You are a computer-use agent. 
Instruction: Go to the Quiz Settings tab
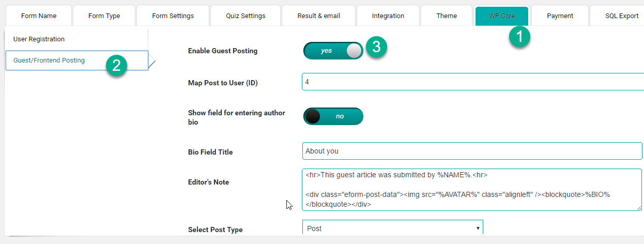(x=246, y=16)
